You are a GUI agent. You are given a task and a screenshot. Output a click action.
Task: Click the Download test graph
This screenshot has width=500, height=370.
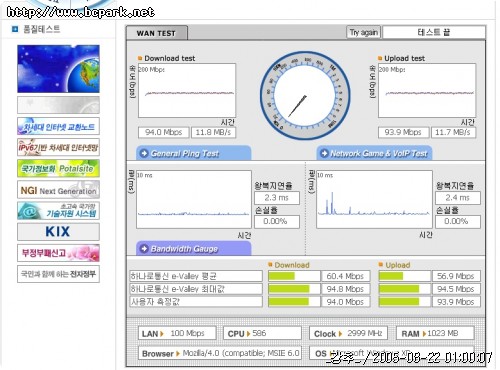(x=187, y=90)
